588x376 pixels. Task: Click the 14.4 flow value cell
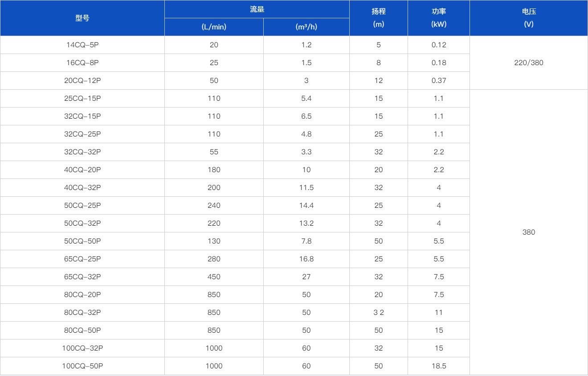(x=306, y=205)
